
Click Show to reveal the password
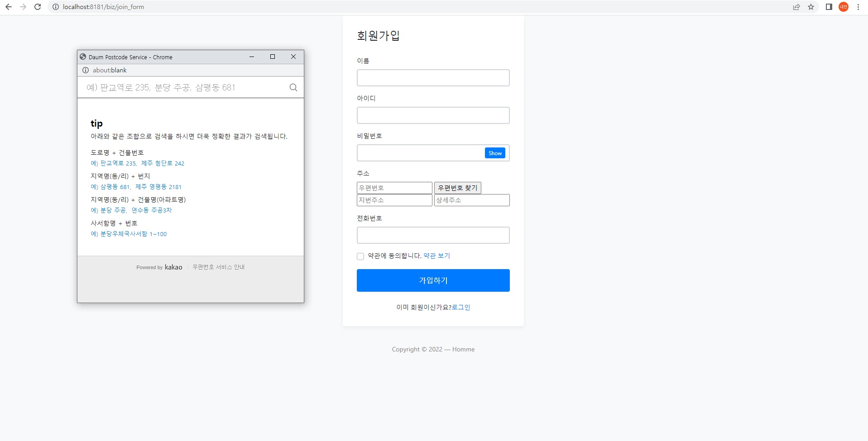[494, 153]
